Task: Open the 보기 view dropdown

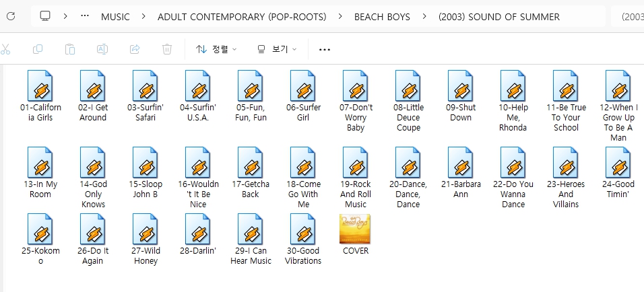Action: point(277,49)
